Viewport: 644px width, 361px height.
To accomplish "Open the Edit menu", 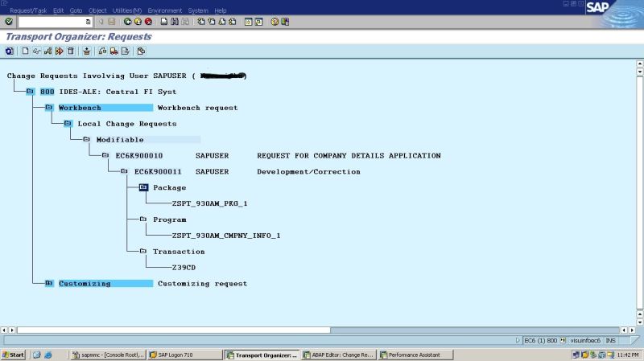I will [x=58, y=10].
